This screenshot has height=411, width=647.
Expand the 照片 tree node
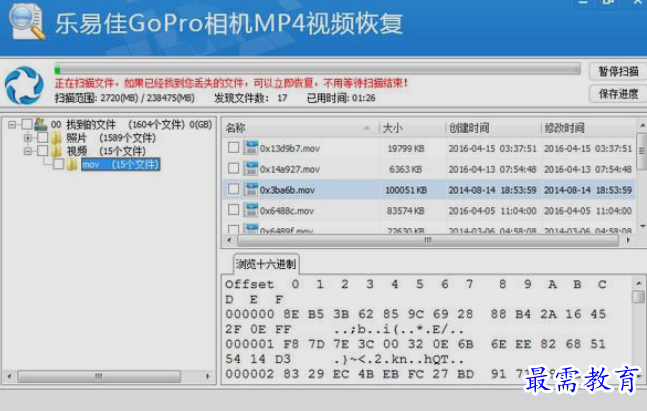[28, 138]
